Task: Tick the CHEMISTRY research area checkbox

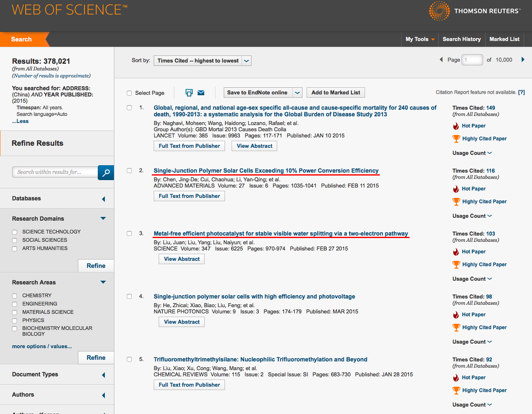Action: (x=15, y=296)
